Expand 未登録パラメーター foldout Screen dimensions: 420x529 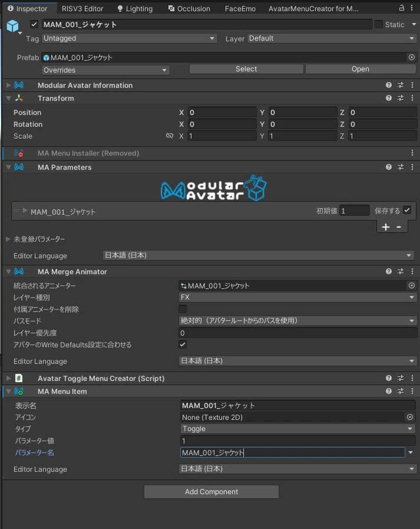point(8,239)
